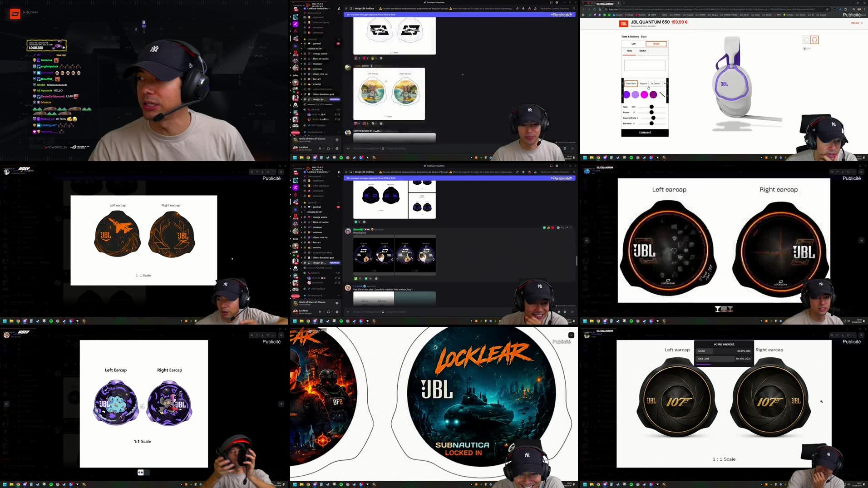
Task: Pick the light lavender color swatch
Action: (636, 94)
